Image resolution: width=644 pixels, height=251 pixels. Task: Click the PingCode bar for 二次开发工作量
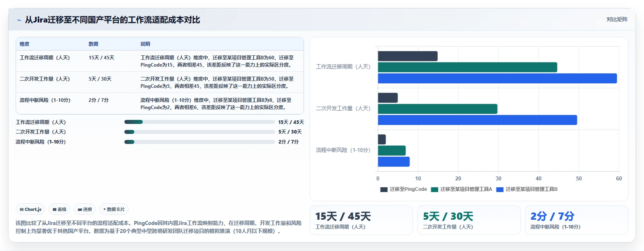tap(388, 98)
